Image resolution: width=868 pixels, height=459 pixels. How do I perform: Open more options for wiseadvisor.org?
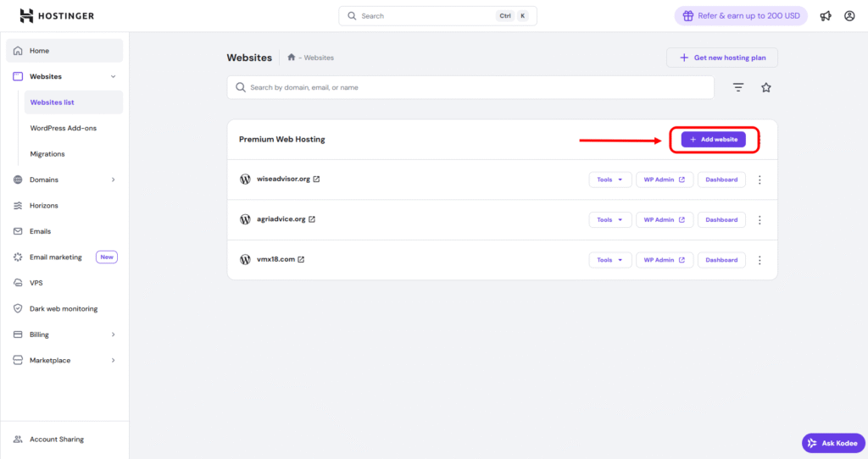click(759, 180)
